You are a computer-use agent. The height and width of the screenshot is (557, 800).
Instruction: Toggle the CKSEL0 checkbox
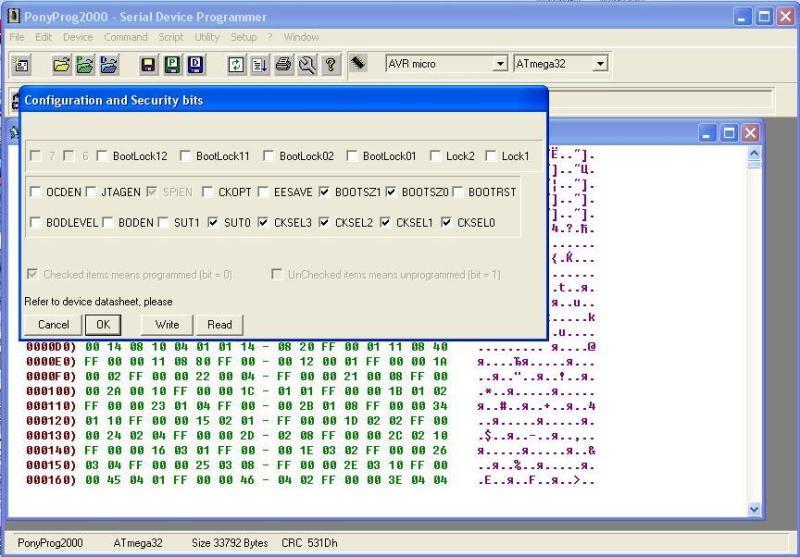click(446, 222)
